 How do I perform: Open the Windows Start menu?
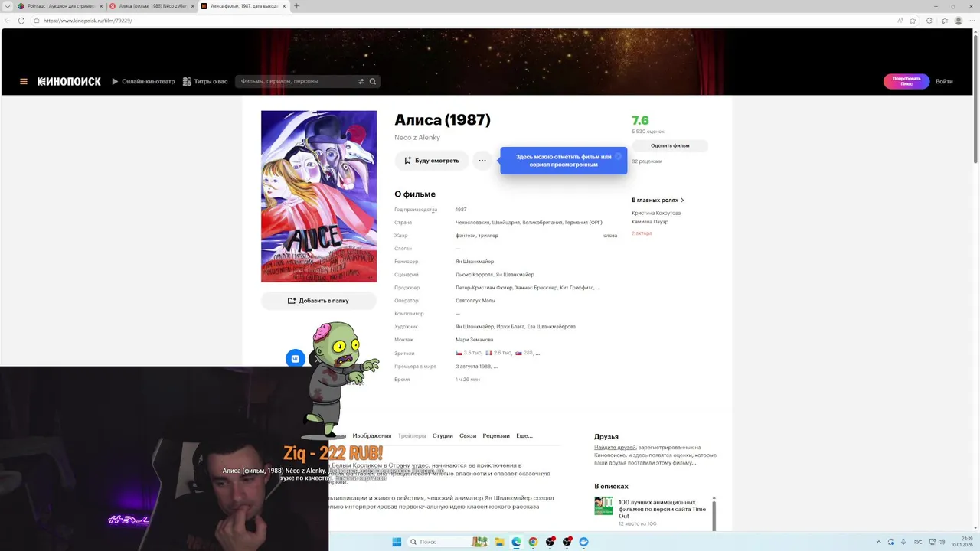coord(397,542)
